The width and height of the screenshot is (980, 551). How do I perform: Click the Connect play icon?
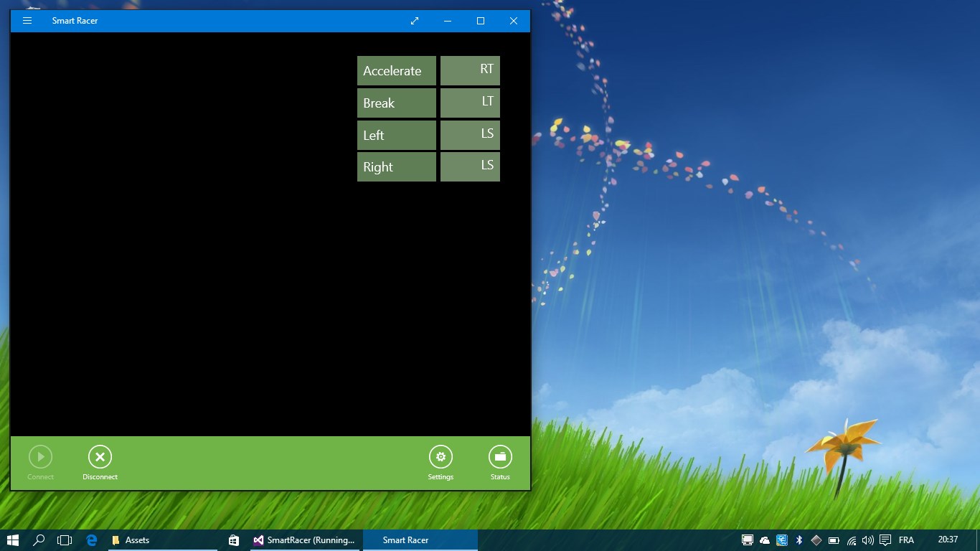[x=40, y=457]
